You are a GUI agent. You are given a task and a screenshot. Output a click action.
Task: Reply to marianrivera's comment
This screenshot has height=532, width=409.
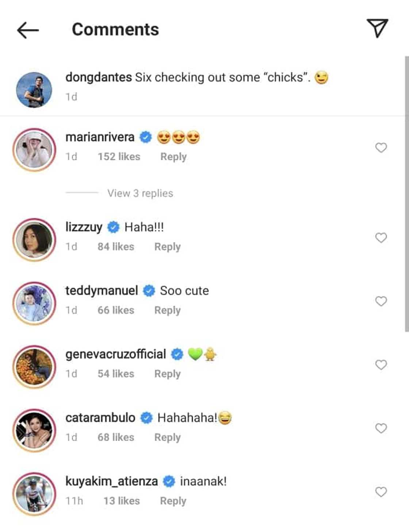click(x=173, y=157)
